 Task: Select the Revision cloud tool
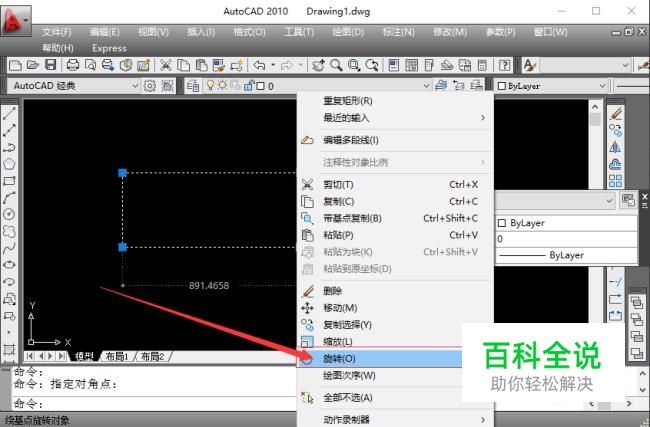click(x=9, y=231)
